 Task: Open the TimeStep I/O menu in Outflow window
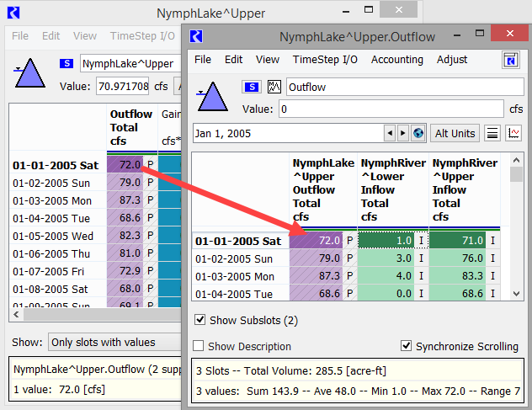tap(325, 60)
